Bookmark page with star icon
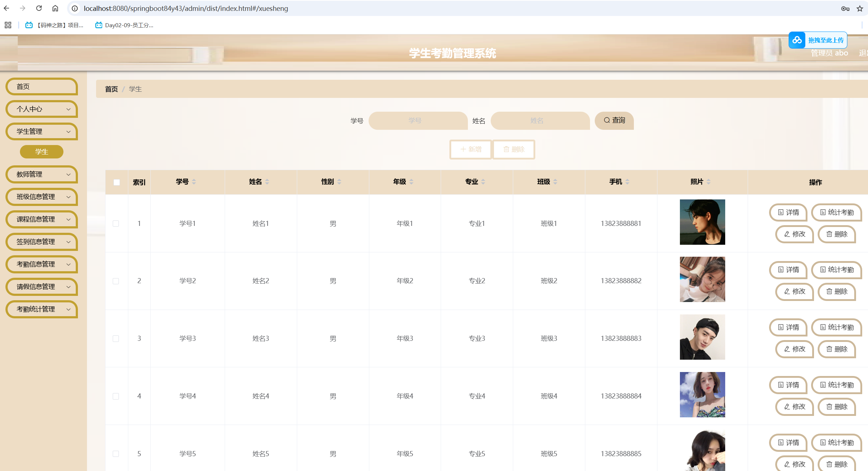Screen dimensions: 868x471 [860, 8]
